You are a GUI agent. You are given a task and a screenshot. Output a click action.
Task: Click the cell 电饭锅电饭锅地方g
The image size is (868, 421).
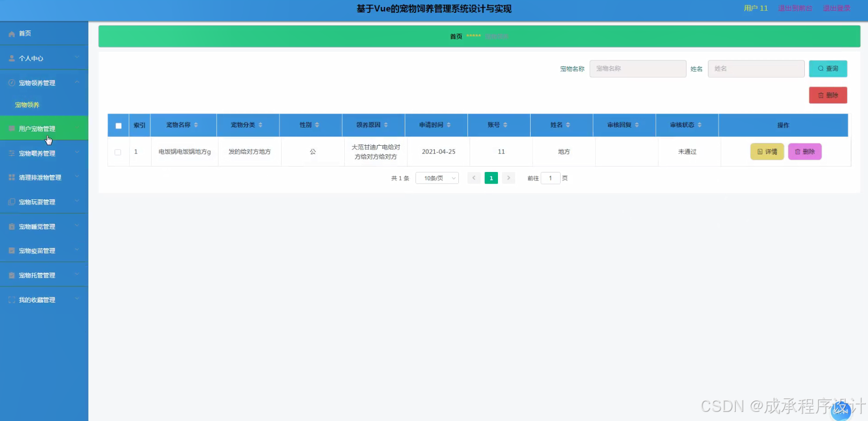(x=185, y=152)
